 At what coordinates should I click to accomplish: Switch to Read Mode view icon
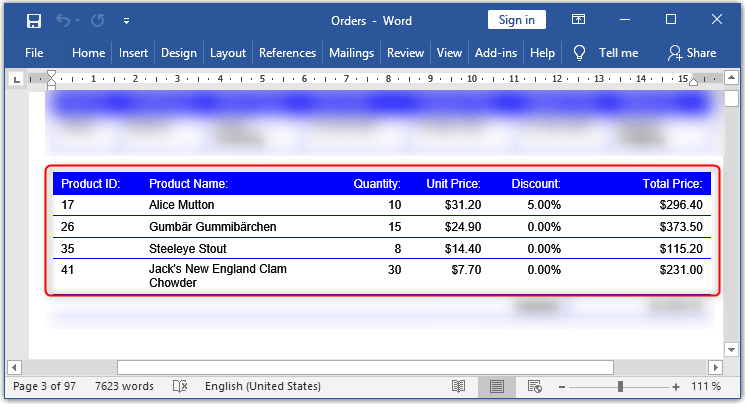click(x=458, y=387)
